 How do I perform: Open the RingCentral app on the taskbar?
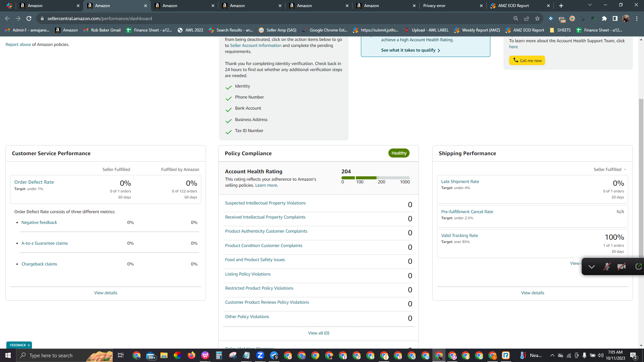[506, 355]
